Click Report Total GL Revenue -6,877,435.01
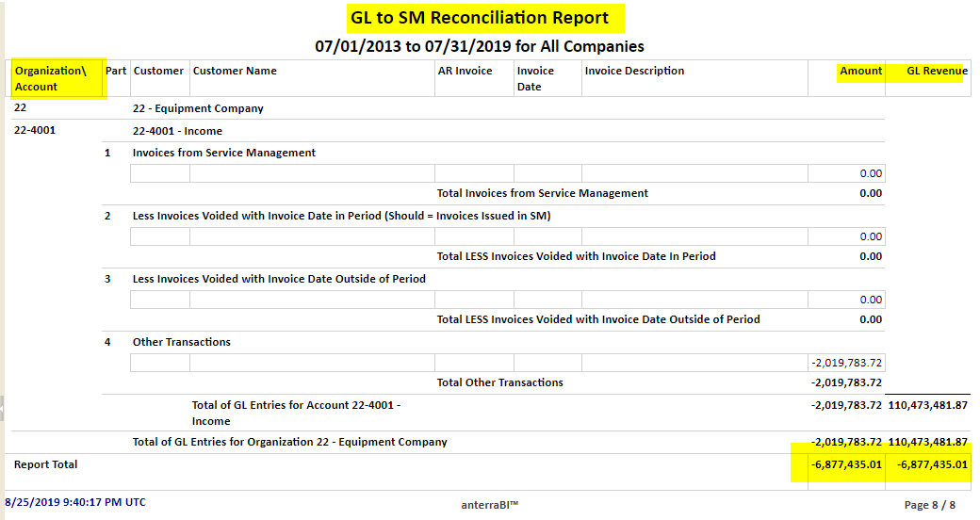 click(932, 464)
